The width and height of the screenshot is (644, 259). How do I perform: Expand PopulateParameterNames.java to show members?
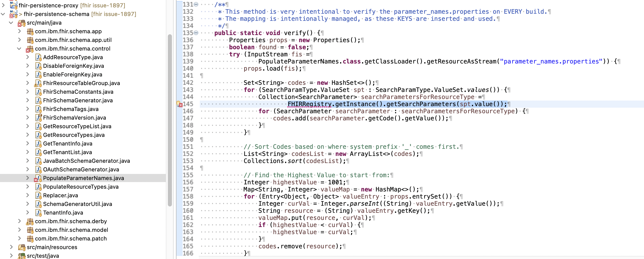(x=27, y=178)
